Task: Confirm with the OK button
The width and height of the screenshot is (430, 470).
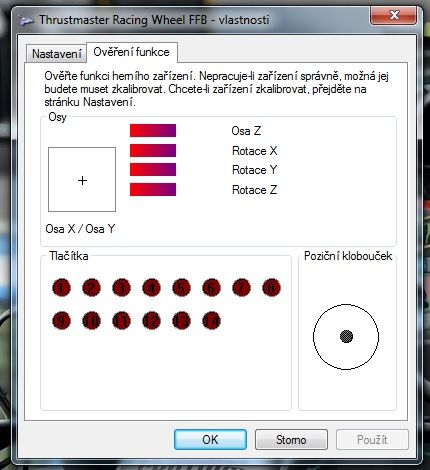Action: (210, 440)
